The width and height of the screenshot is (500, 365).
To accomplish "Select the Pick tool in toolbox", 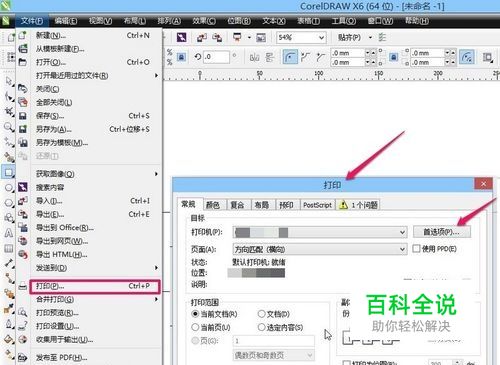I will tap(8, 81).
